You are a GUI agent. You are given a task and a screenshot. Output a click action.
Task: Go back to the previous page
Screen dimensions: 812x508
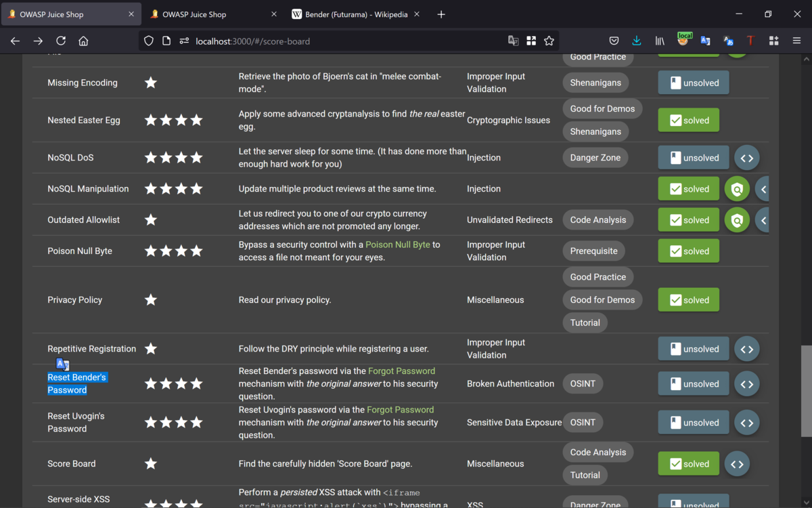[x=15, y=41]
